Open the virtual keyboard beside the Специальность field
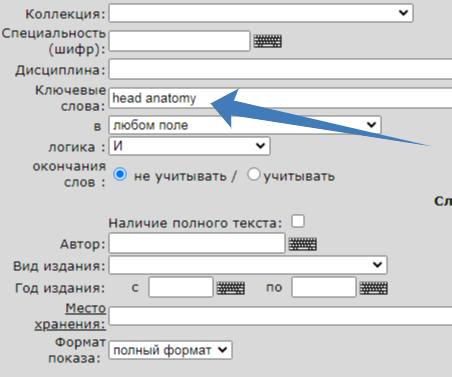Image resolution: width=452 pixels, height=377 pixels. pos(268,41)
